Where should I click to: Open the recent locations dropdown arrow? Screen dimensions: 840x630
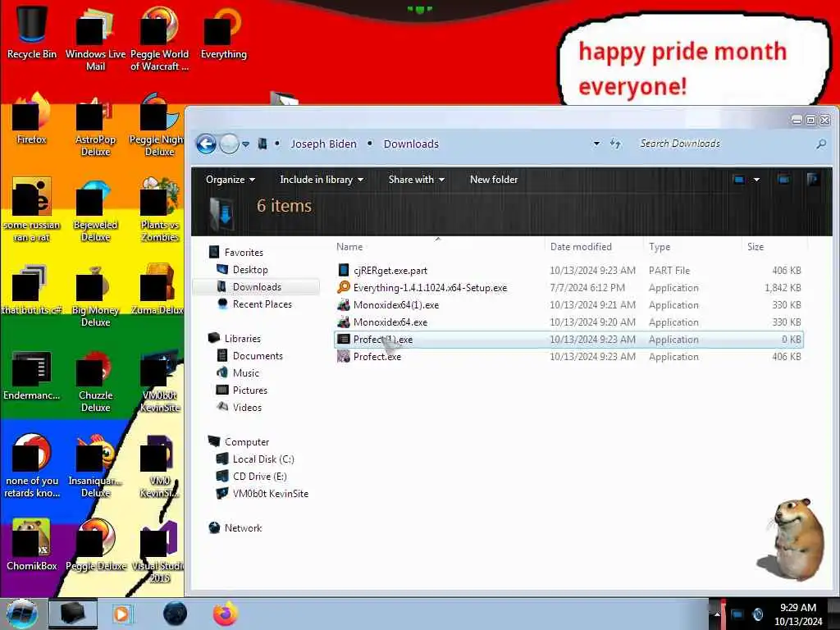(x=245, y=144)
